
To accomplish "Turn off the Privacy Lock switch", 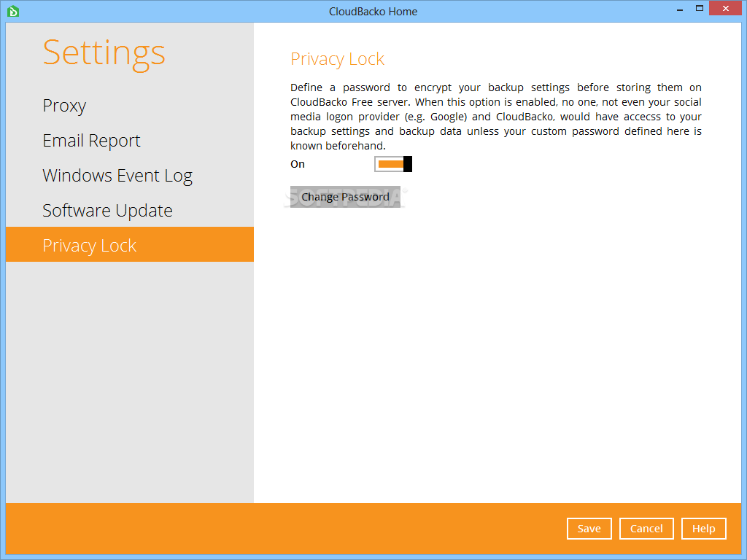I will click(393, 164).
